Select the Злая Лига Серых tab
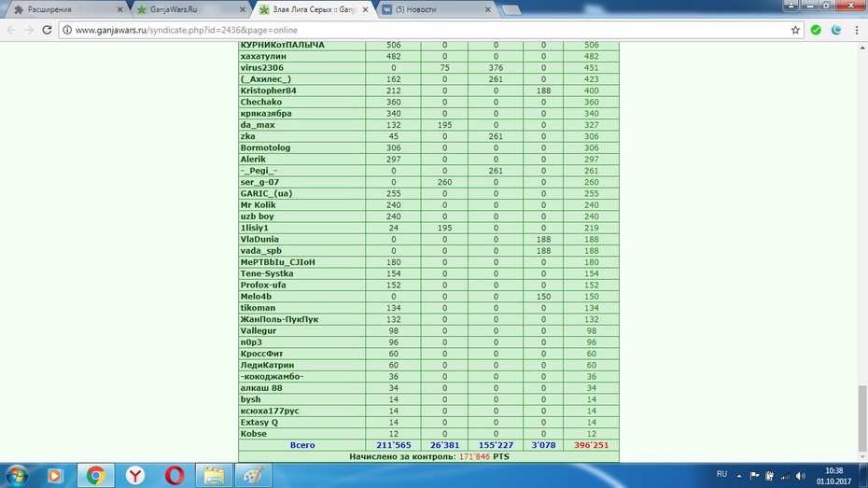The width and height of the screenshot is (868, 488). pos(315,9)
